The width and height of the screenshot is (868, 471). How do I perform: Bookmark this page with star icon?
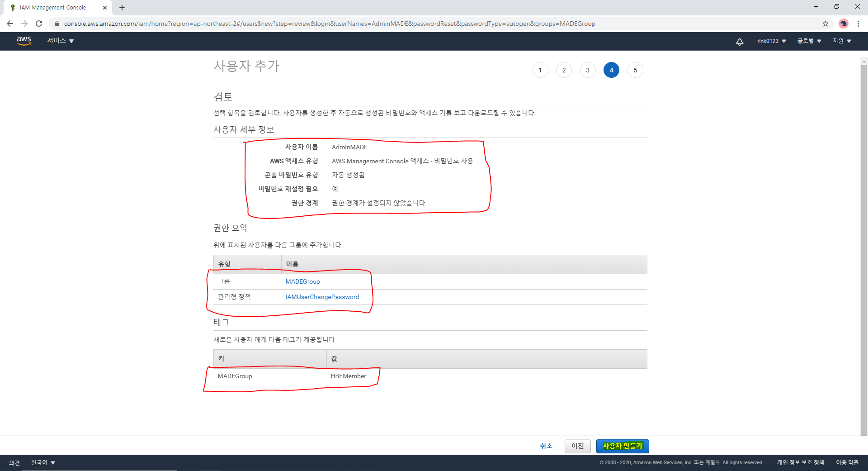(826, 24)
